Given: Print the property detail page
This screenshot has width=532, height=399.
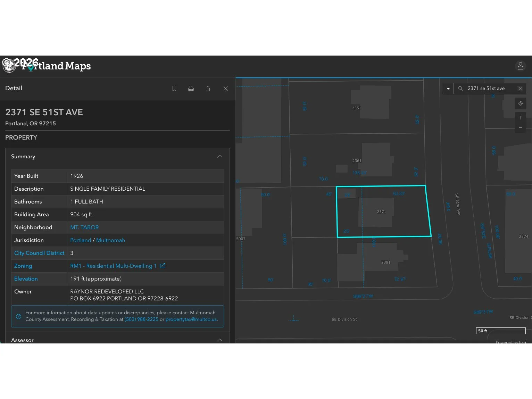Looking at the screenshot, I should 191,89.
